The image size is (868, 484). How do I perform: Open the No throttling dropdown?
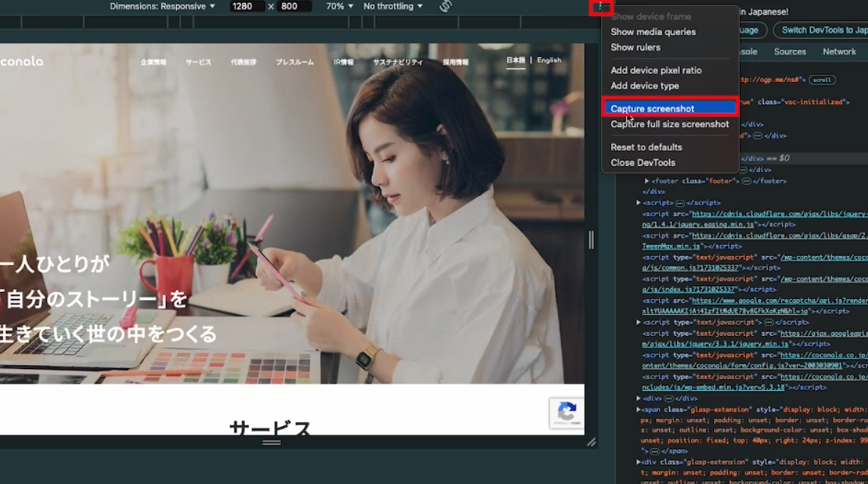[x=392, y=6]
